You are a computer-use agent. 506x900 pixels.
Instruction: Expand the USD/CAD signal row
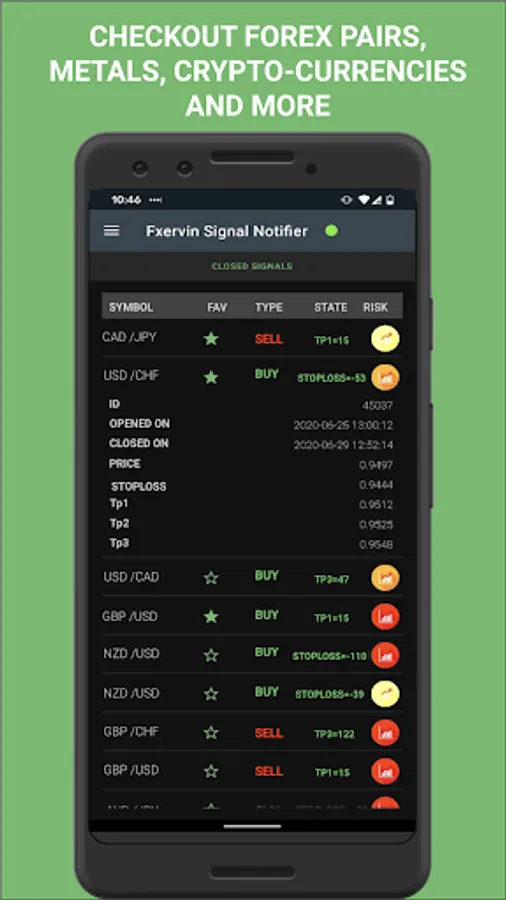[x=252, y=577]
